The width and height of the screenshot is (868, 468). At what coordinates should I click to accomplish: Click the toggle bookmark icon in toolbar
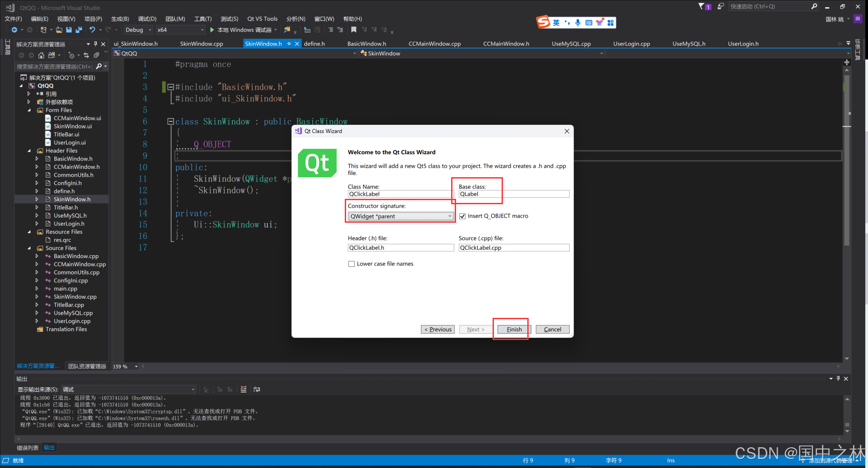coord(354,30)
